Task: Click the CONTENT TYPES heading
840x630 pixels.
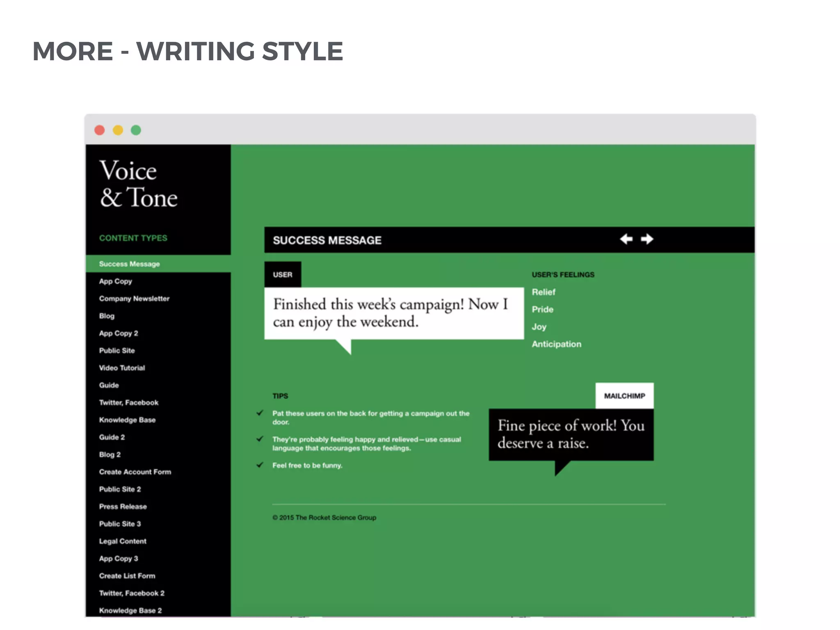Action: (133, 238)
